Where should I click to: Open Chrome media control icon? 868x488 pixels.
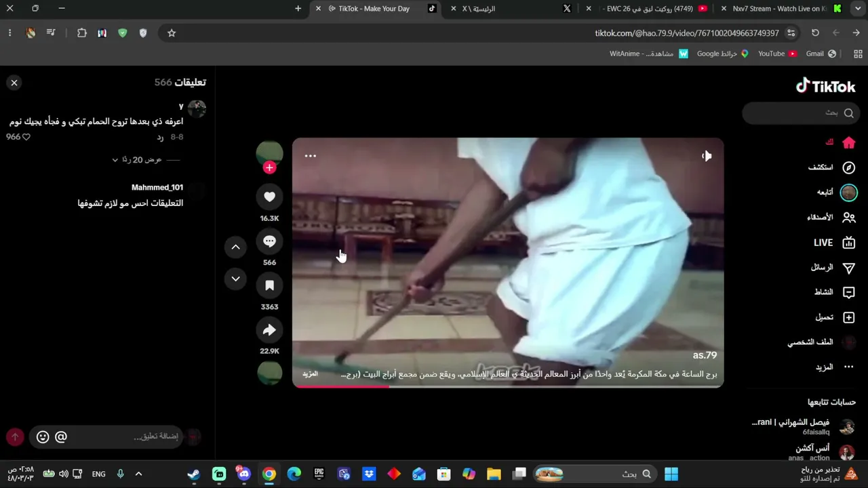coord(51,33)
